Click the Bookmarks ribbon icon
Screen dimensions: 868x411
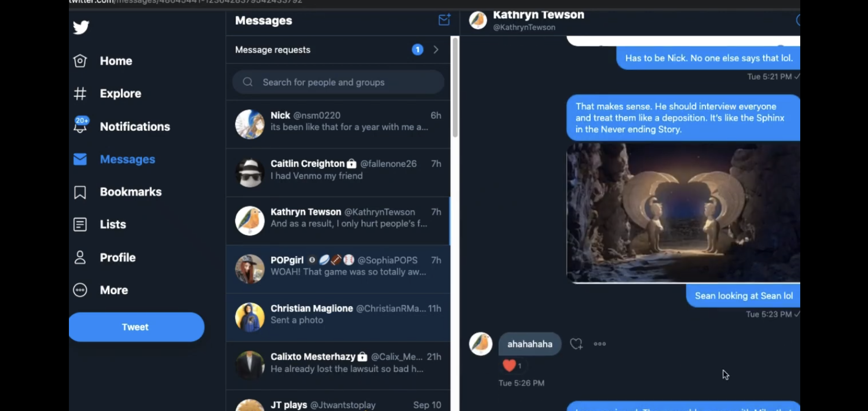pyautogui.click(x=80, y=192)
